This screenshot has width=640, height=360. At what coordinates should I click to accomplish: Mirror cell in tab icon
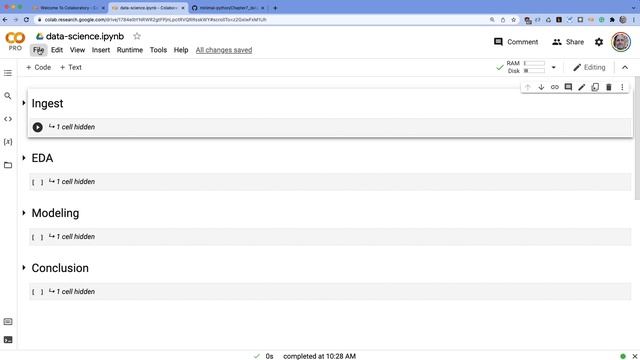click(595, 87)
